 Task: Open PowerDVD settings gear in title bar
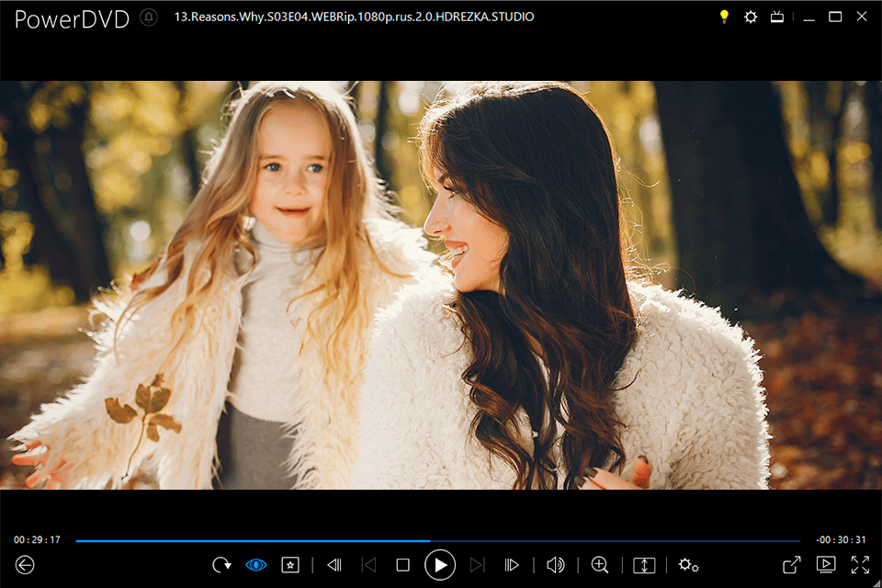pyautogui.click(x=751, y=17)
